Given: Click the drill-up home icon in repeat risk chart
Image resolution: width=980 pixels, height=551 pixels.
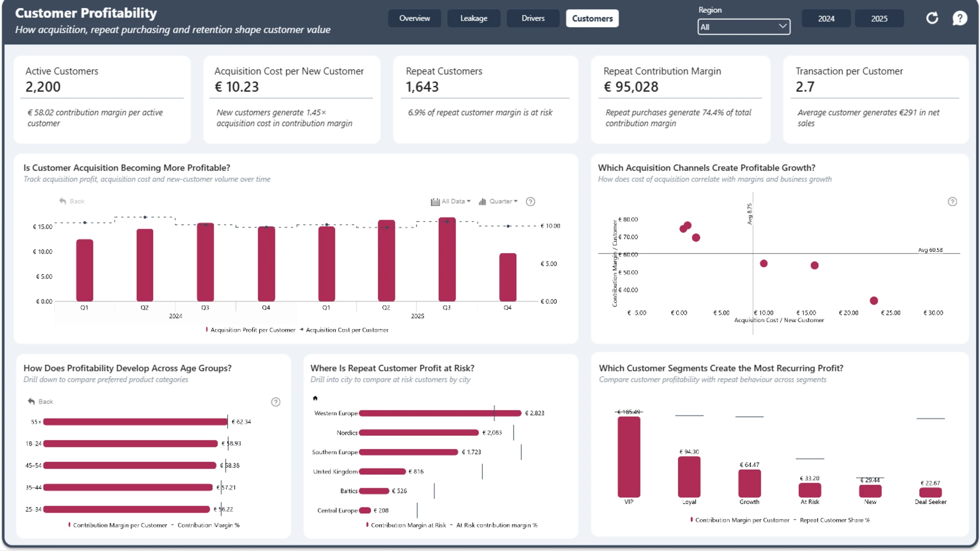Looking at the screenshot, I should coord(315,398).
